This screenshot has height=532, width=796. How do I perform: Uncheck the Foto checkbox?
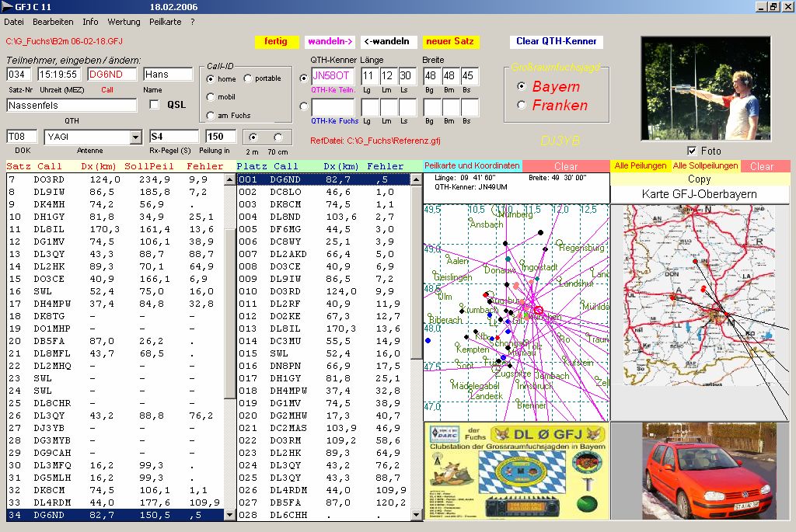click(x=693, y=151)
